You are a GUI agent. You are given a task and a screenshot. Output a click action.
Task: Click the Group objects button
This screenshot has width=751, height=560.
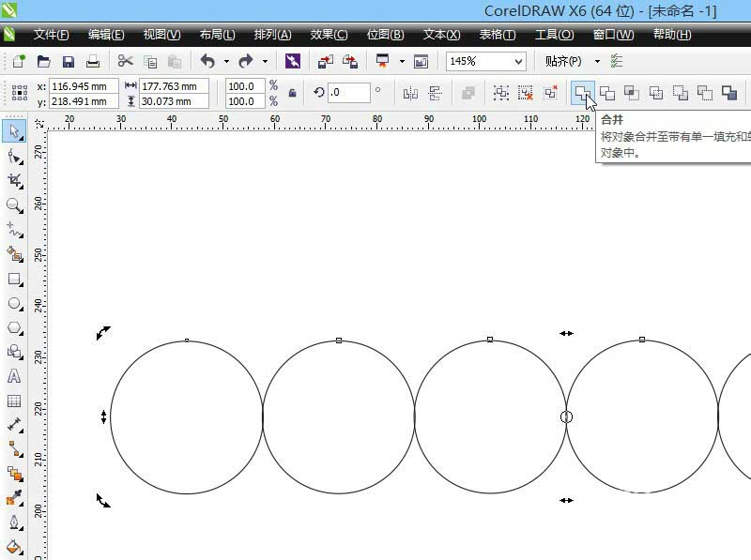click(501, 93)
